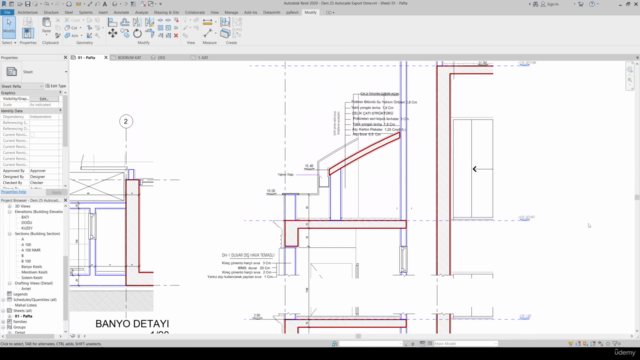Click the Revit application logo icon

[x=4, y=4]
